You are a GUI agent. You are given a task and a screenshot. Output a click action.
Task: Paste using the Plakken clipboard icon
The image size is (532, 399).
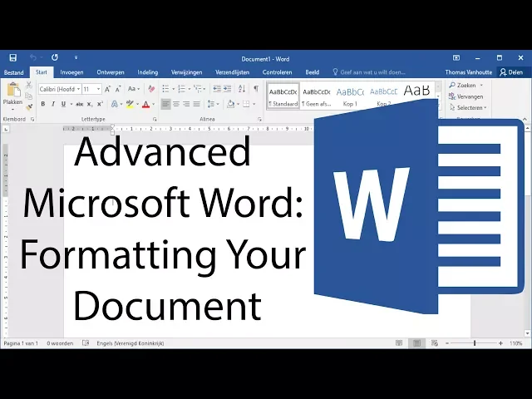point(13,90)
